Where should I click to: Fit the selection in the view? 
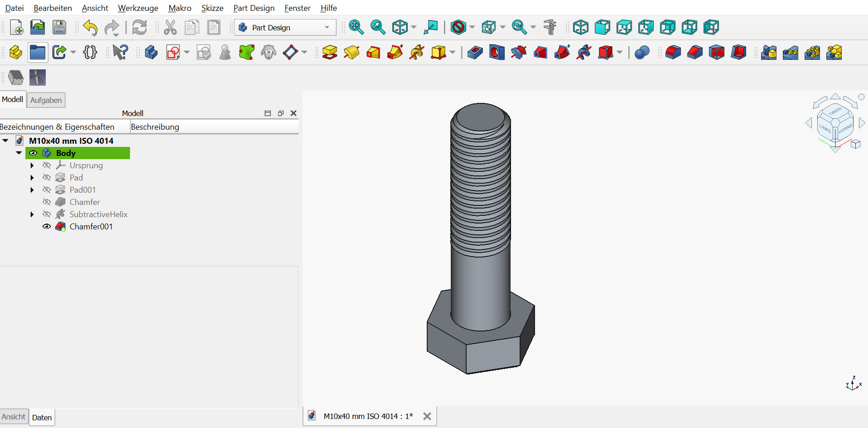[x=378, y=28]
